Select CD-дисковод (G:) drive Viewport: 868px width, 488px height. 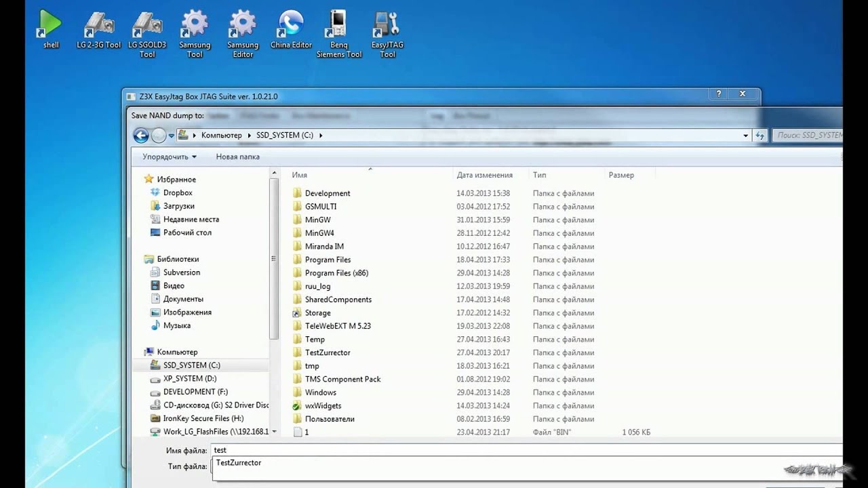point(209,405)
